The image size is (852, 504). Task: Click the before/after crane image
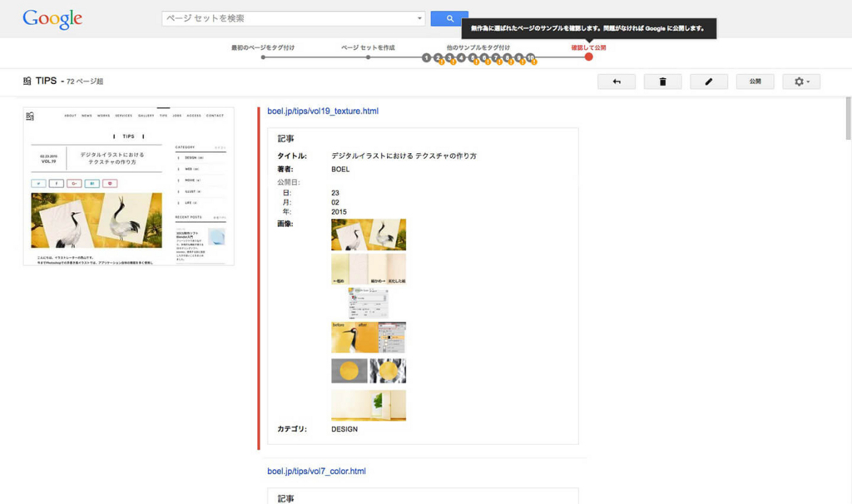369,338
